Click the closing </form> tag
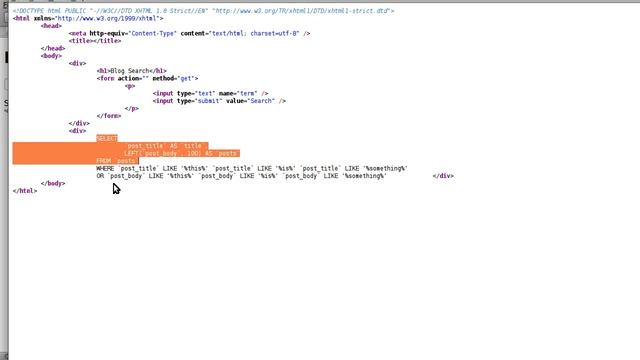This screenshot has height=360, width=640. click(109, 116)
